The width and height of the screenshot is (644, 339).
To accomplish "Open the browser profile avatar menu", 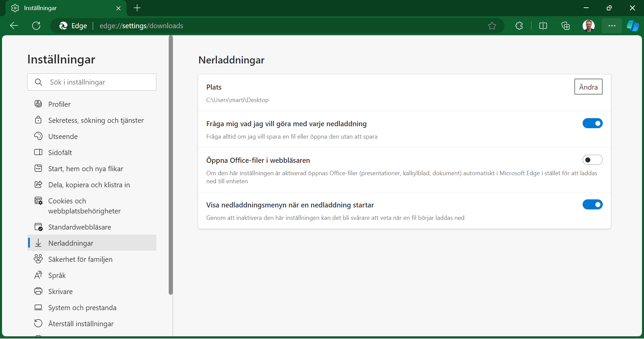I will 589,26.
